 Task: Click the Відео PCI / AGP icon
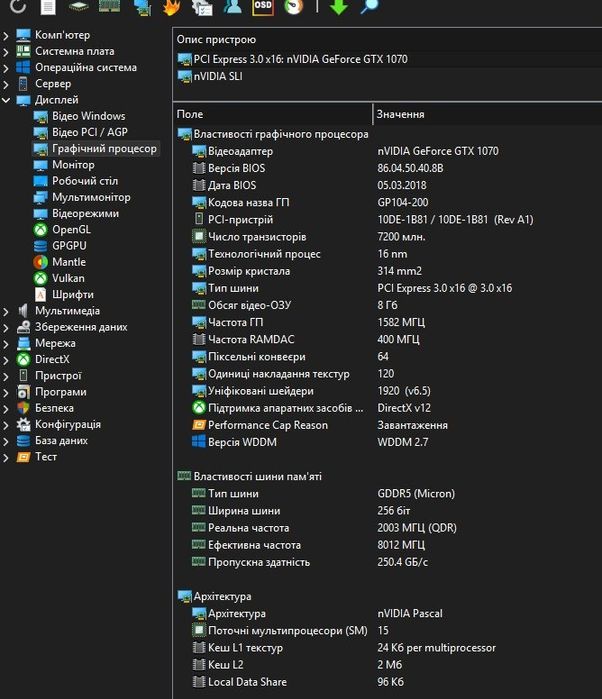41,133
